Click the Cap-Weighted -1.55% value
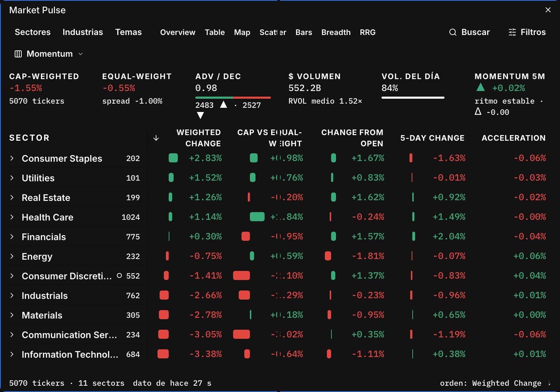560x392 pixels. pos(26,88)
